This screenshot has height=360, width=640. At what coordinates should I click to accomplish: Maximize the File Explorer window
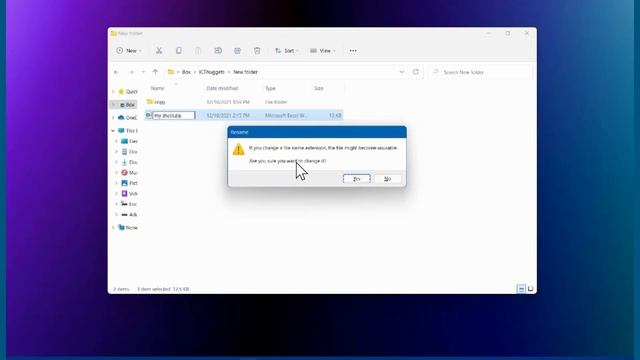click(x=508, y=33)
